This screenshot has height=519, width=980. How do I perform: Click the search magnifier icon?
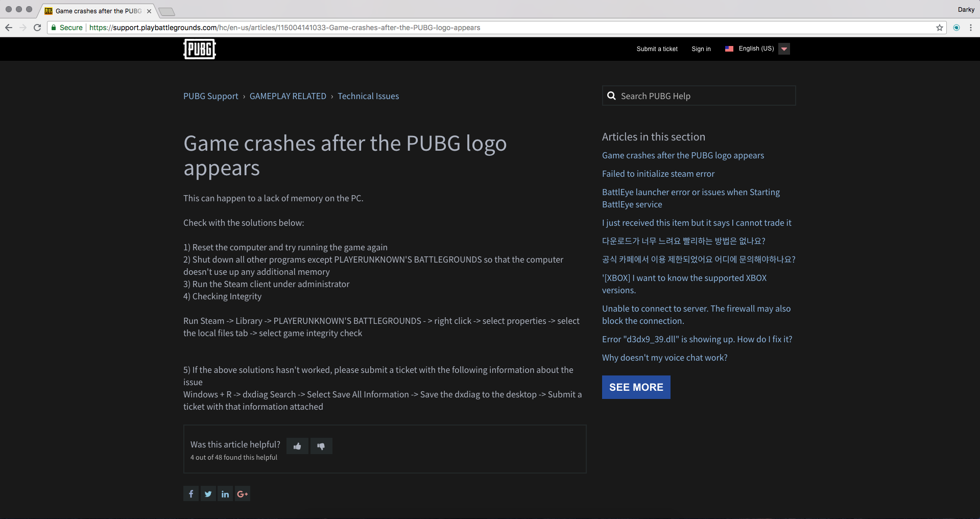611,96
